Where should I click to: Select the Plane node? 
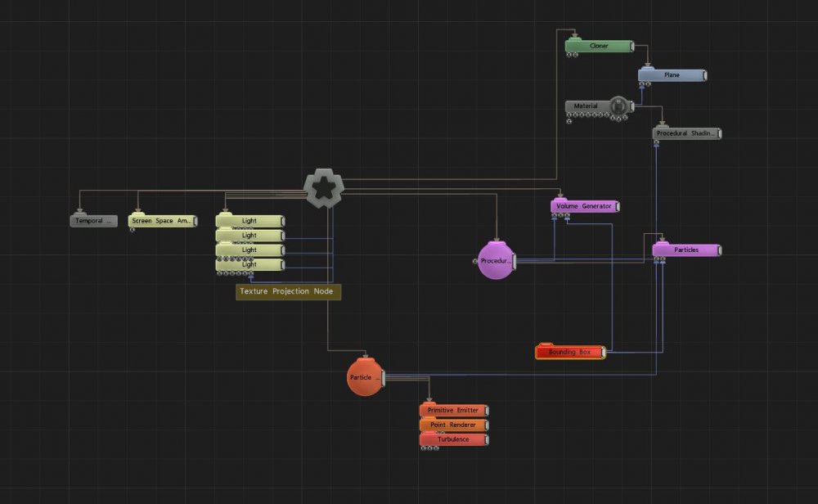pyautogui.click(x=671, y=75)
